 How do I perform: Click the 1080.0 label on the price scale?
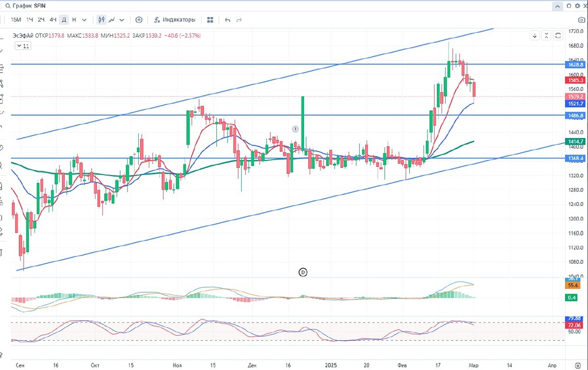point(576,262)
